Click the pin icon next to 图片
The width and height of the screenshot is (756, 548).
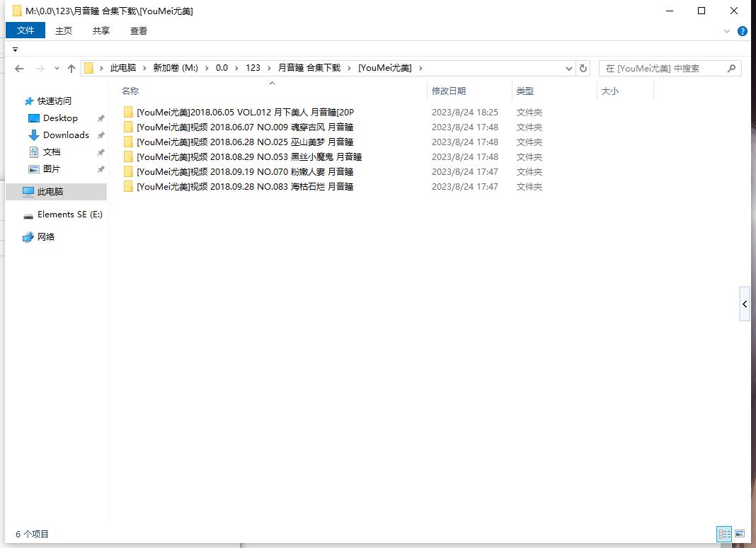(x=101, y=169)
